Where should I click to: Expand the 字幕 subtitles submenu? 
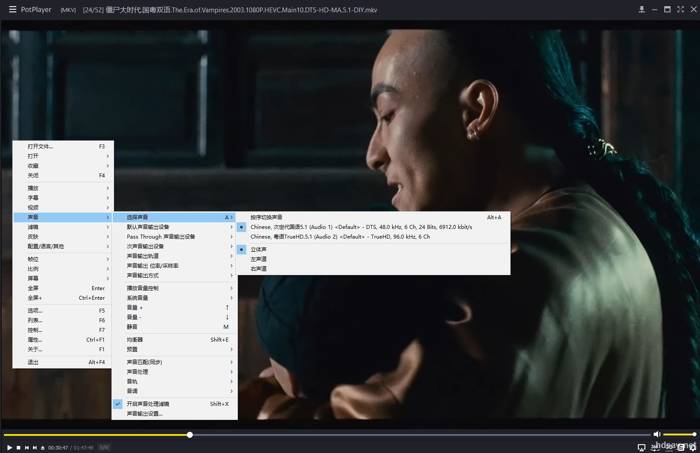pyautogui.click(x=63, y=198)
